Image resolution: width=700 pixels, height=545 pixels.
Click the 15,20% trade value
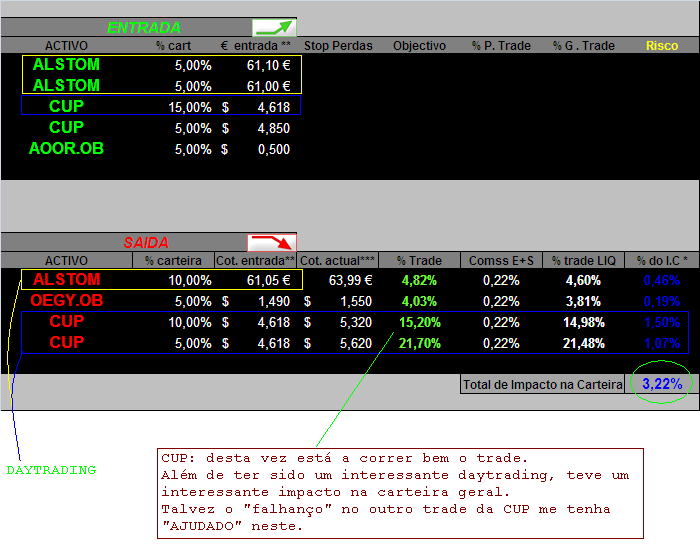419,322
